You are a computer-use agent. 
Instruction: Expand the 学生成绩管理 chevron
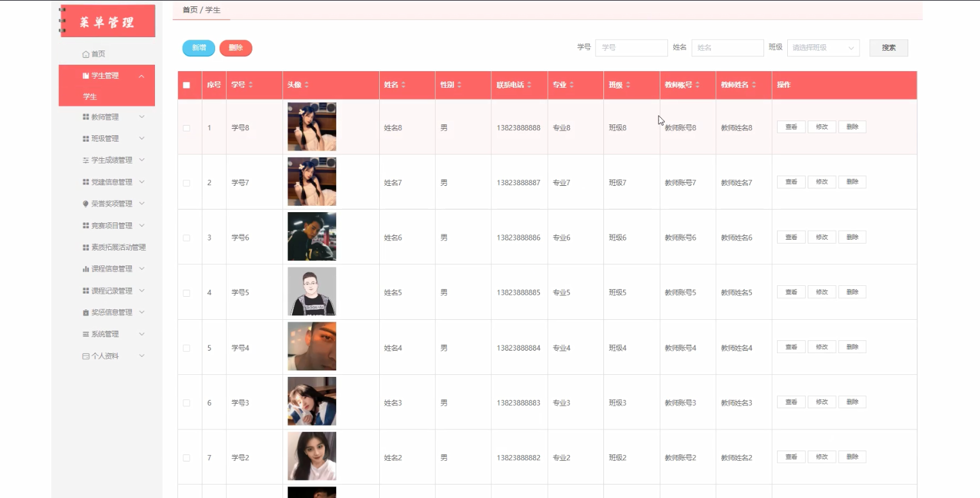(x=142, y=160)
